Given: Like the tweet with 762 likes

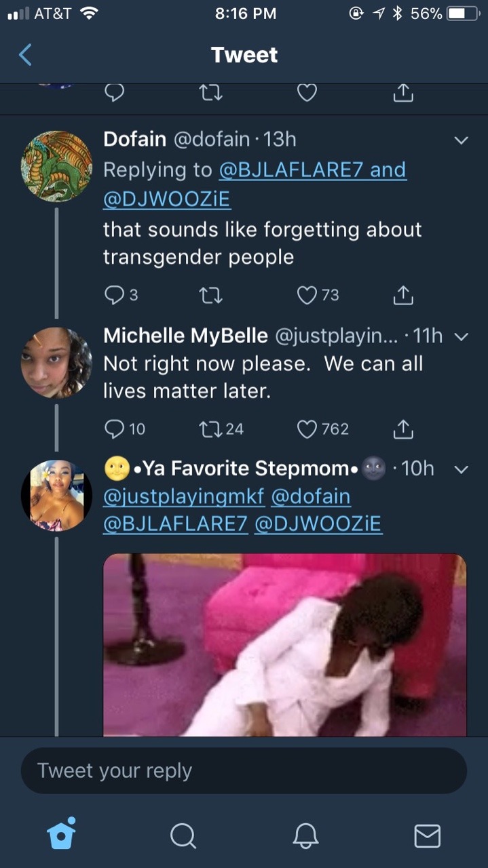Looking at the screenshot, I should pyautogui.click(x=307, y=429).
